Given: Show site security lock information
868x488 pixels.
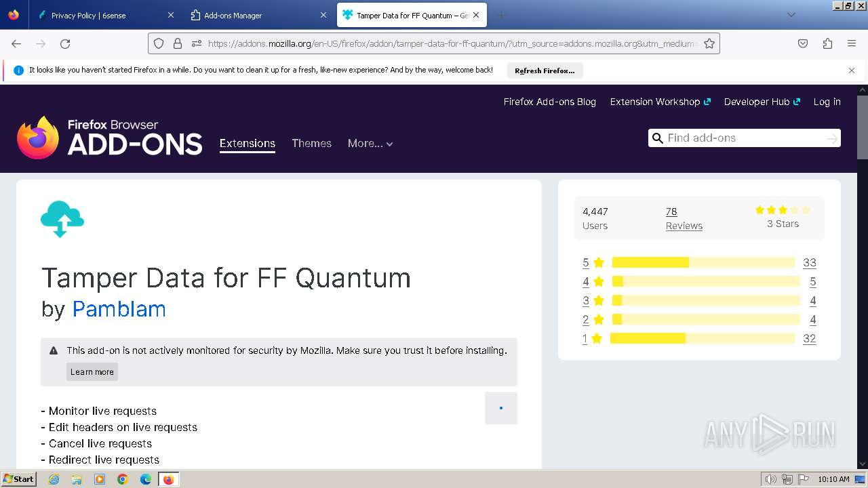Looking at the screenshot, I should coord(178,43).
